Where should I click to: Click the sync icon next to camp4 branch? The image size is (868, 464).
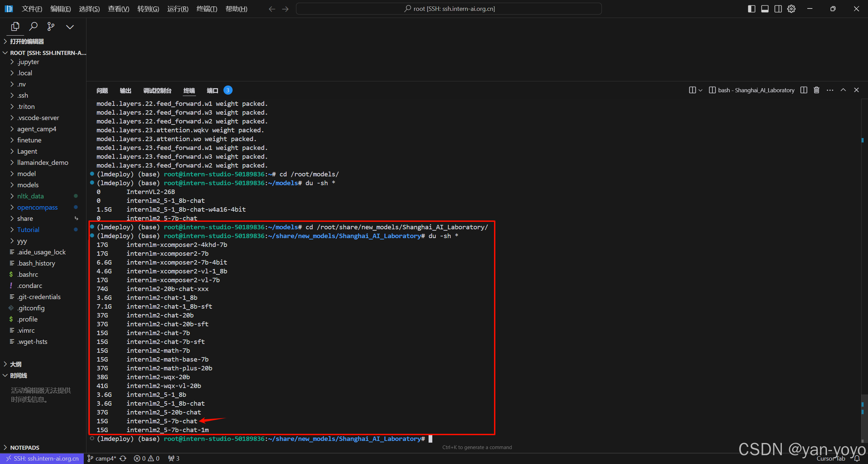coord(122,458)
